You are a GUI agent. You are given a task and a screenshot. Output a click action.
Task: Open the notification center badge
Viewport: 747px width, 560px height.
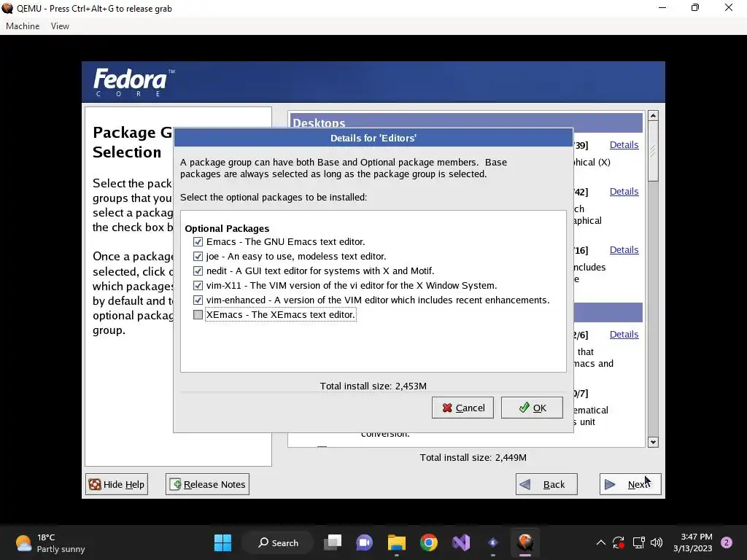[x=727, y=542]
